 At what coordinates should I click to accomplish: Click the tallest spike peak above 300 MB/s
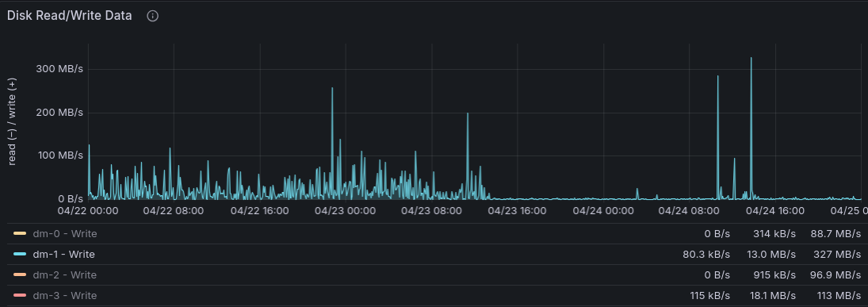click(x=751, y=58)
